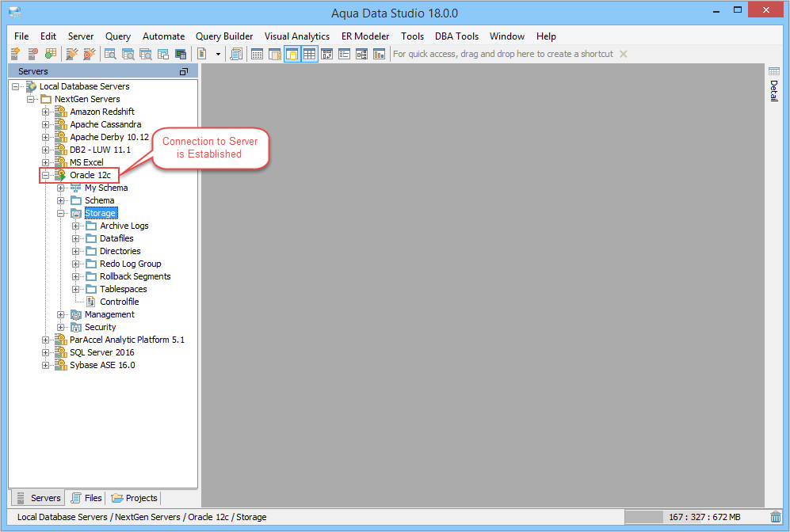Screen dimensions: 790x532
Task: Click the status bar path Local Database Servers
Action: tap(63, 517)
